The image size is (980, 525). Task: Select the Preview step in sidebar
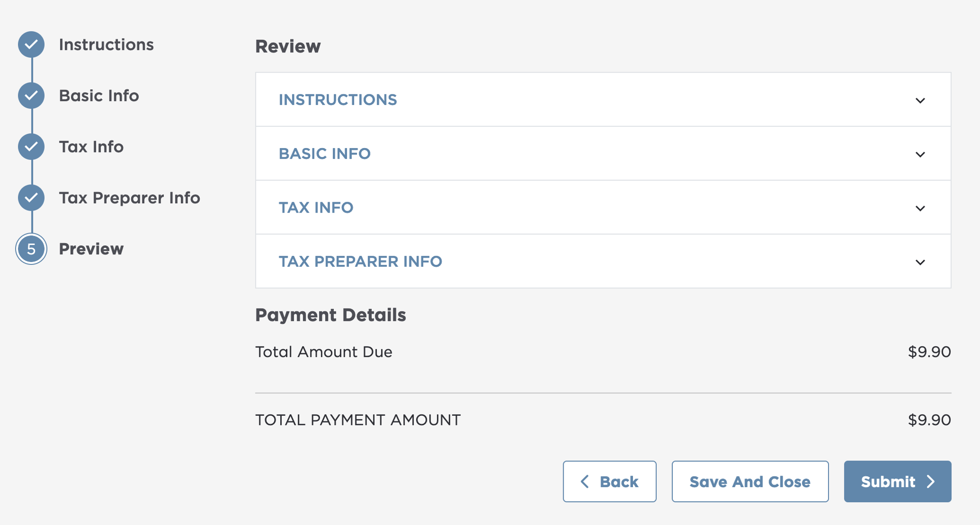(91, 249)
